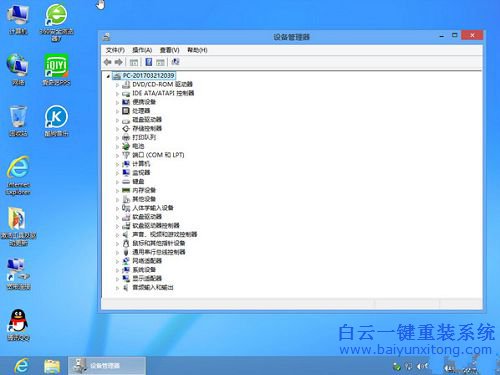Collapse the PC-201703212039 root node arrow
500x375 pixels.
[108, 76]
